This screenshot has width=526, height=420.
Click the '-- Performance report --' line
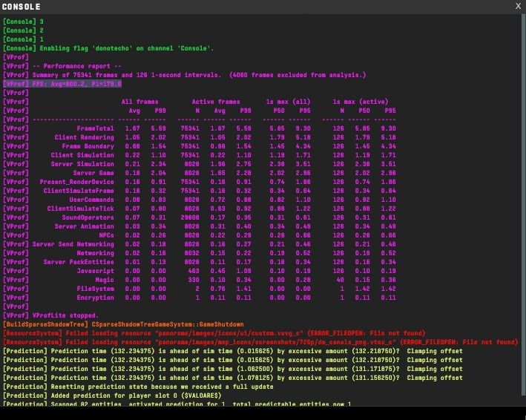click(x=62, y=66)
